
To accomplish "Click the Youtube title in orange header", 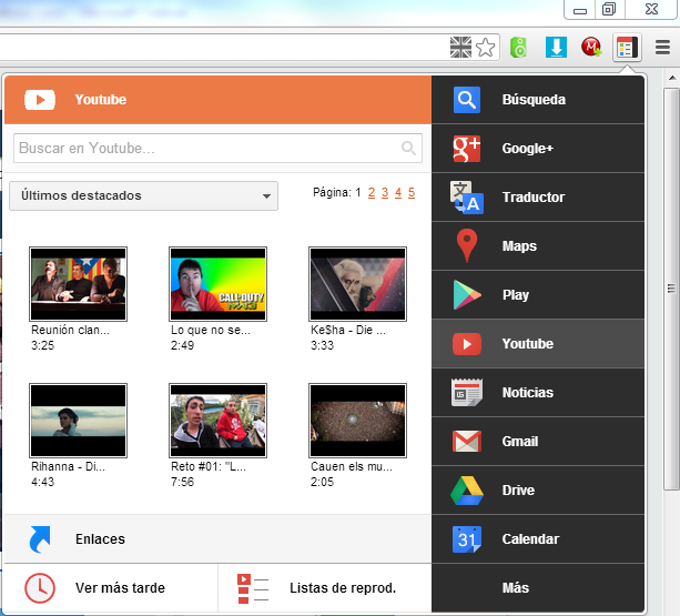I will pyautogui.click(x=101, y=100).
